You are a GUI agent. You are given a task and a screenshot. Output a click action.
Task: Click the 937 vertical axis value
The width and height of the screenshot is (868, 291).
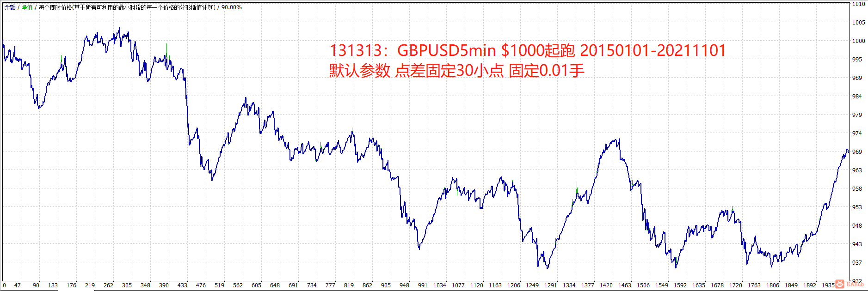coord(857,263)
